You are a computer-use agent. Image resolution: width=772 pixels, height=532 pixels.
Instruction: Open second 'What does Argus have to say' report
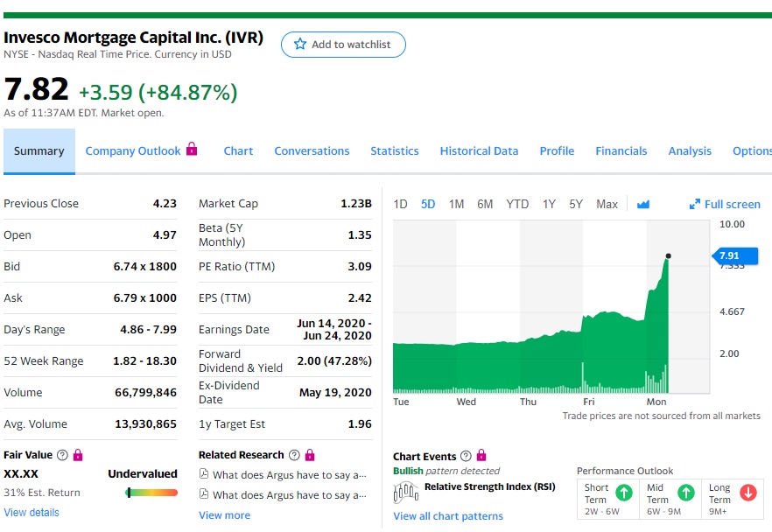pyautogui.click(x=290, y=495)
